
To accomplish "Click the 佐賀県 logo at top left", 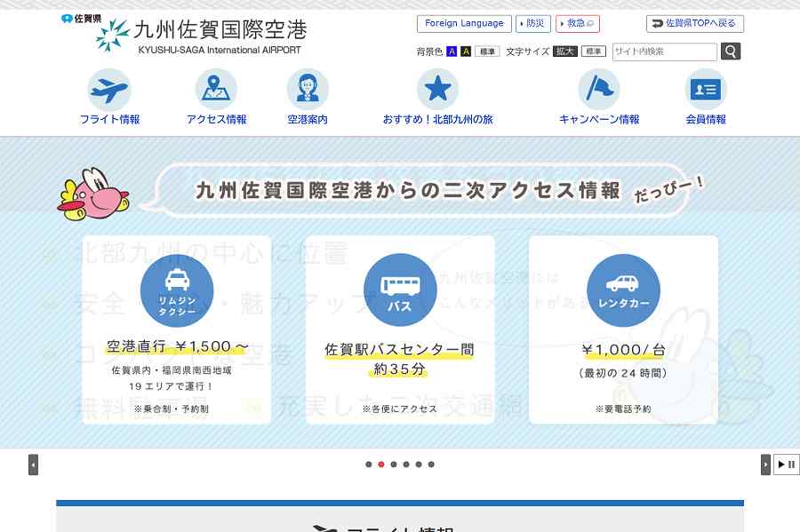I will click(81, 19).
